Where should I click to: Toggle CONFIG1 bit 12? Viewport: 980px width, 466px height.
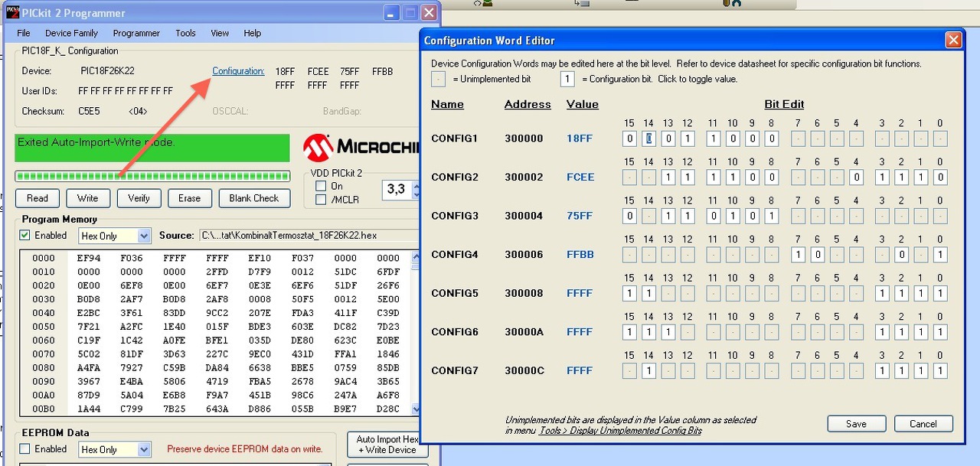pos(688,138)
